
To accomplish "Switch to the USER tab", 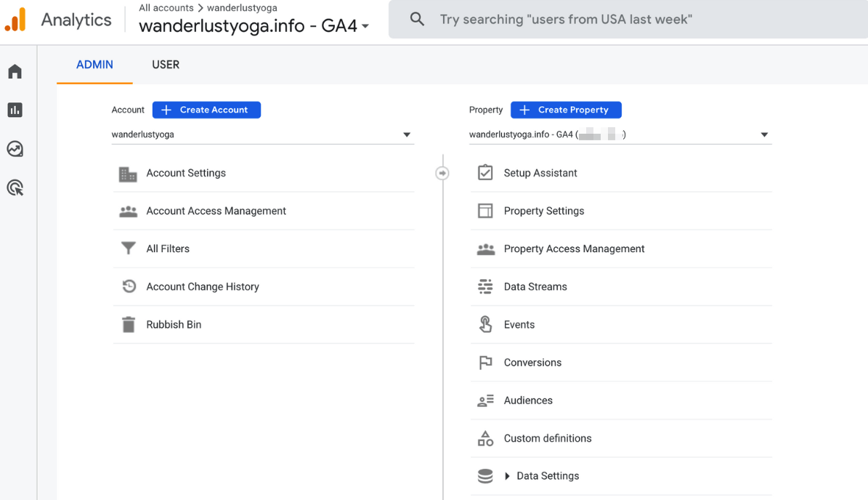I will pyautogui.click(x=165, y=64).
